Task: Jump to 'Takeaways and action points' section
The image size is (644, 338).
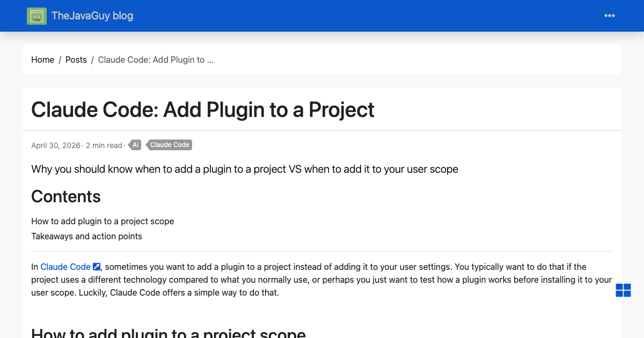Action: pos(86,236)
